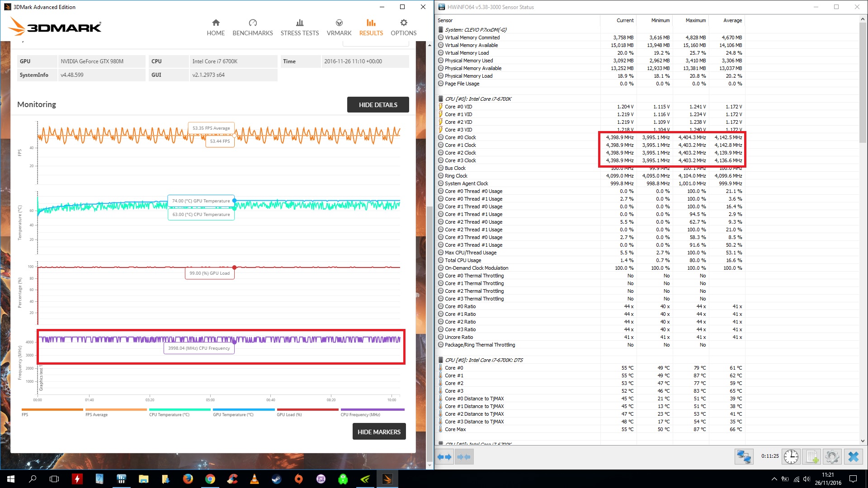This screenshot has width=868, height=488.
Task: Reset HWiNFO min/max with the clock icon
Action: tap(791, 456)
